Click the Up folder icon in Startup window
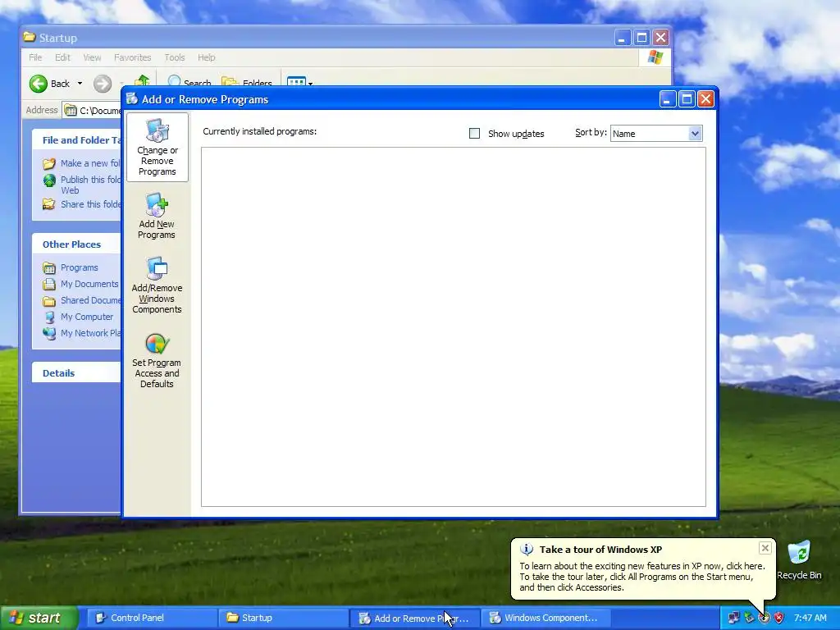This screenshot has width=840, height=630. tap(142, 80)
